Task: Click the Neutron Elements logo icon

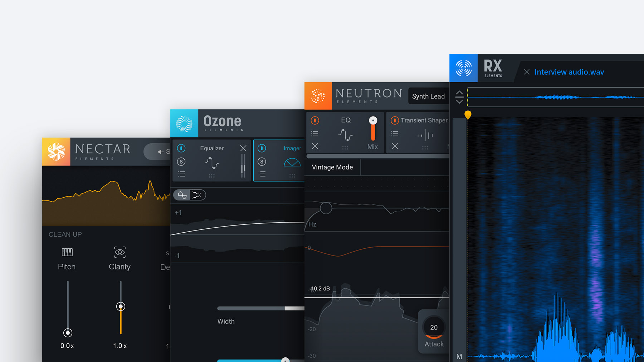Action: tap(318, 96)
